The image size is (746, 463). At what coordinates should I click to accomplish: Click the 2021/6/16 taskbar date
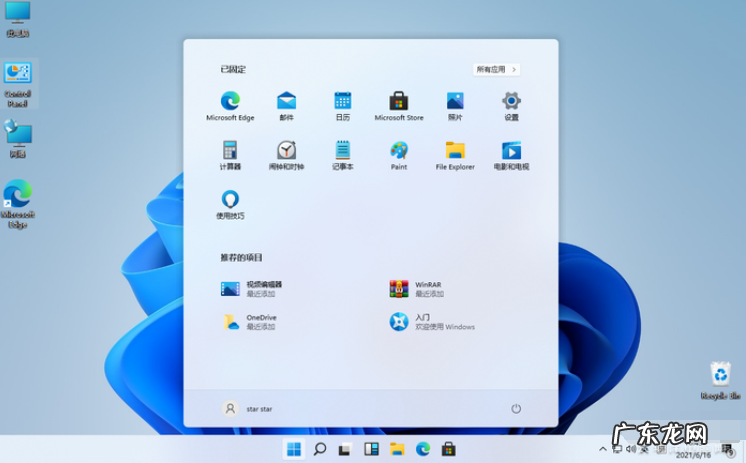(x=693, y=455)
